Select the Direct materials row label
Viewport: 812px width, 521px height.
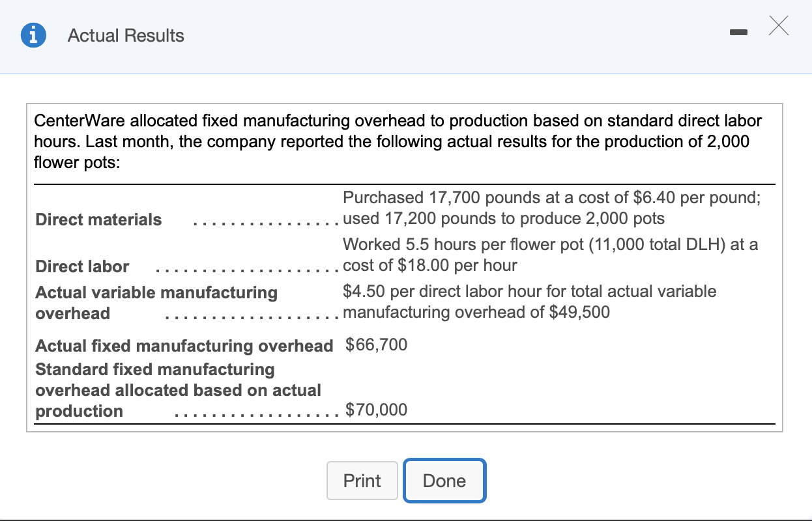click(98, 219)
